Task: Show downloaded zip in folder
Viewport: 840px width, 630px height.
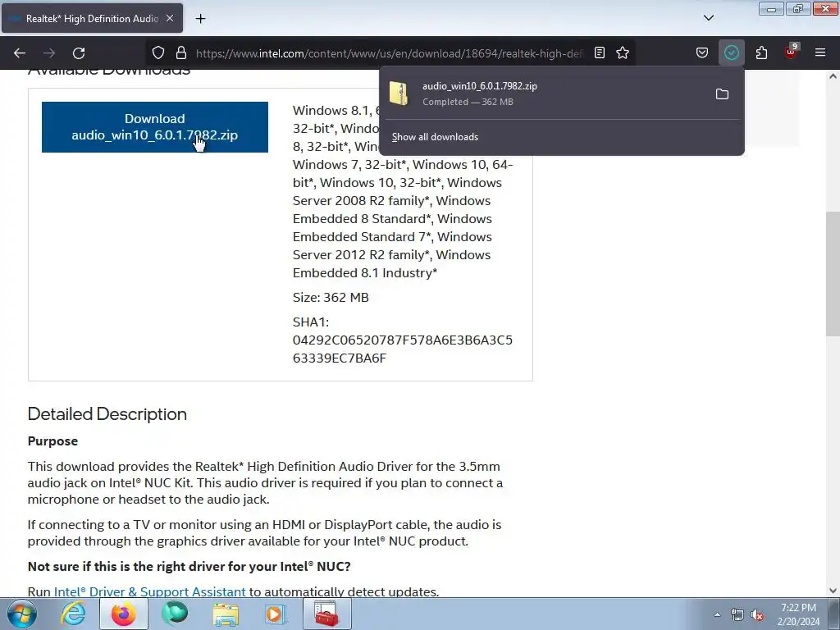Action: point(722,94)
